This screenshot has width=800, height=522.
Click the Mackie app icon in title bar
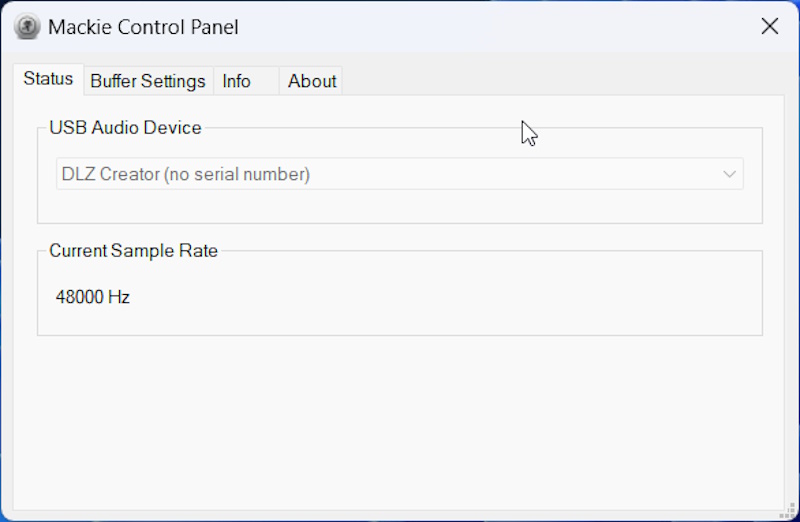coord(27,26)
